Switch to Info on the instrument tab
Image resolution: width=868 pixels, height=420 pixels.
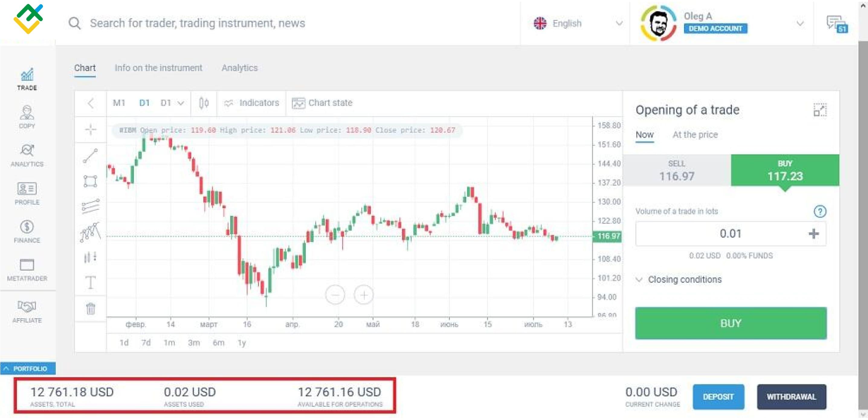point(158,68)
